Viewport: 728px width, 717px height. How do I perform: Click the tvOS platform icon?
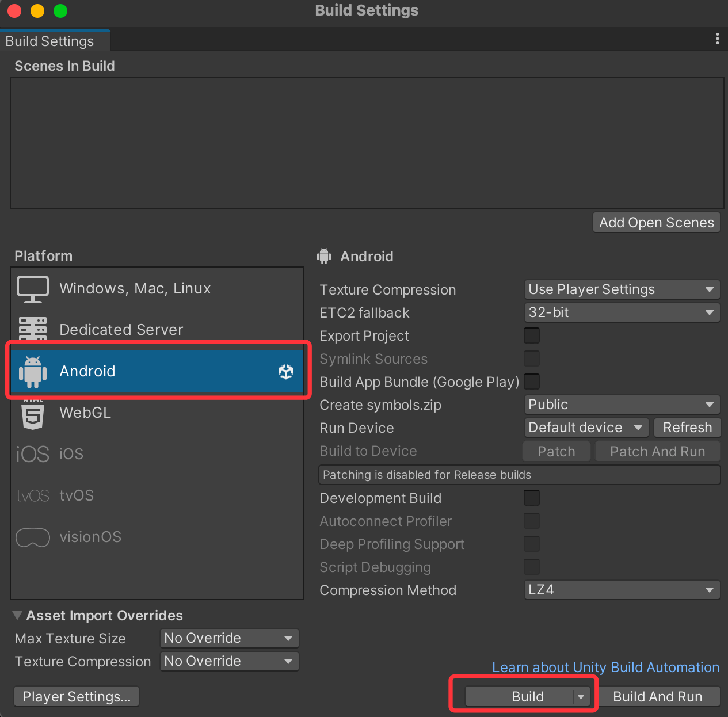33,496
